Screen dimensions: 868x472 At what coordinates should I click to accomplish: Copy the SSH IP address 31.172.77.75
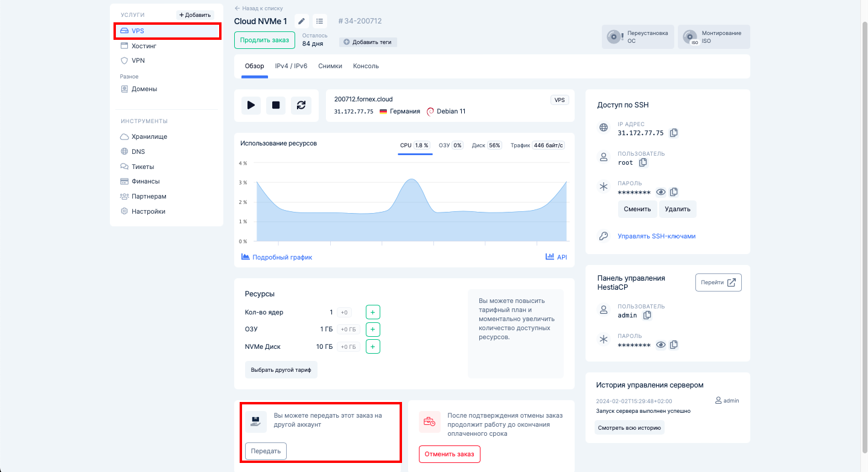674,133
